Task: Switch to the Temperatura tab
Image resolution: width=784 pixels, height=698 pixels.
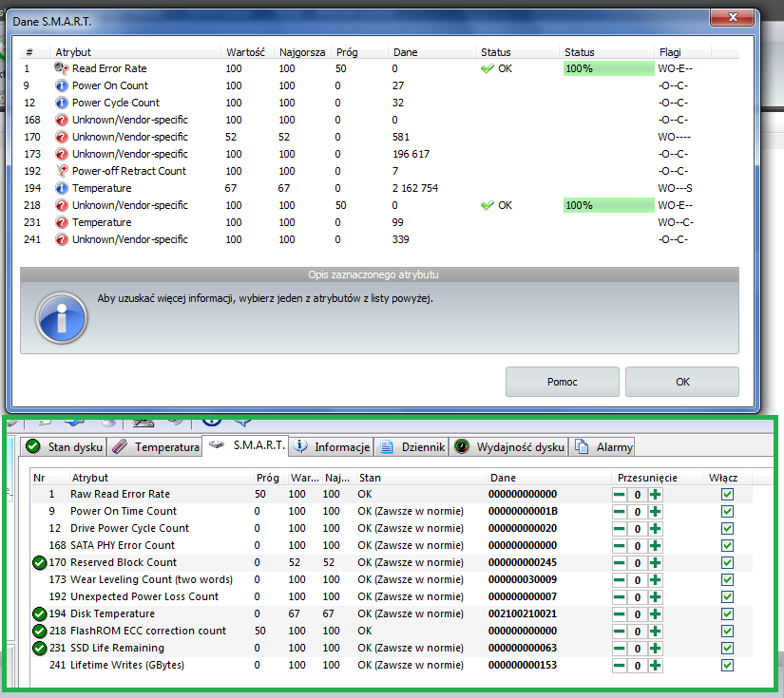Action: (155, 446)
